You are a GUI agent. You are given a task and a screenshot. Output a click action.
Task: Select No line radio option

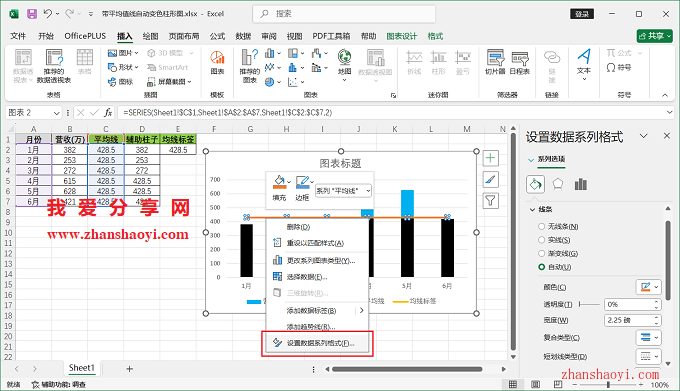coord(541,226)
